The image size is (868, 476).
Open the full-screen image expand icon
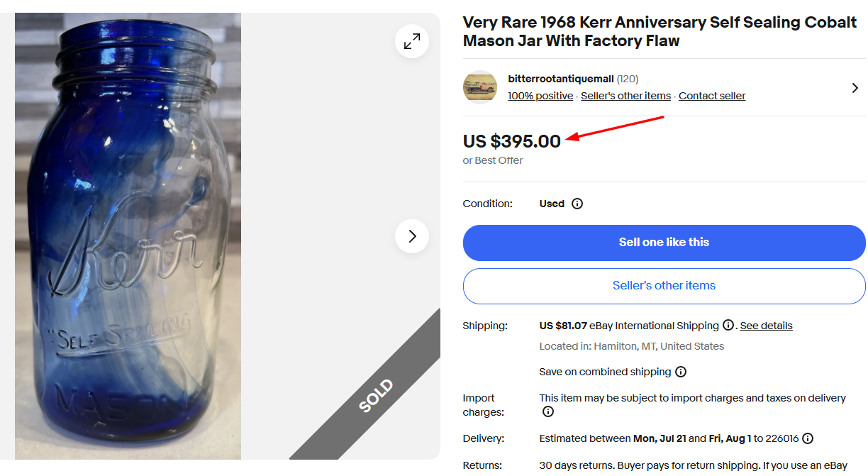pyautogui.click(x=411, y=41)
